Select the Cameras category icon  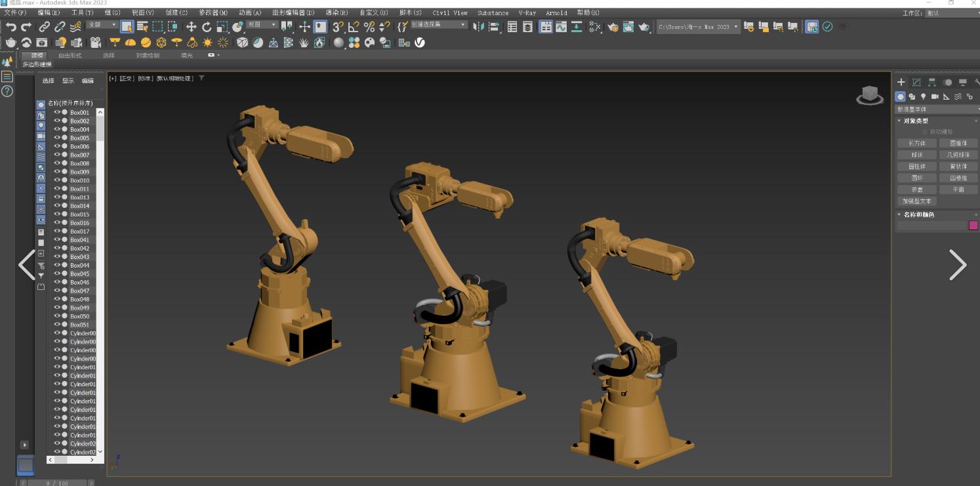click(x=935, y=96)
